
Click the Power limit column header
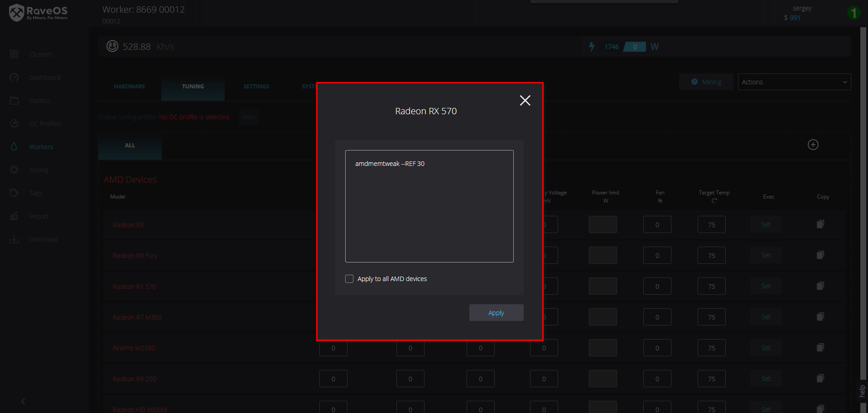tap(606, 196)
